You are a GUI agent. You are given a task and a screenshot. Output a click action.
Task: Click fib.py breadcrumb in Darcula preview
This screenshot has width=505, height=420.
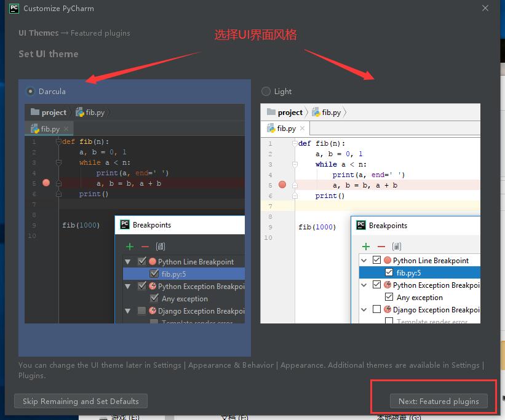(90, 113)
